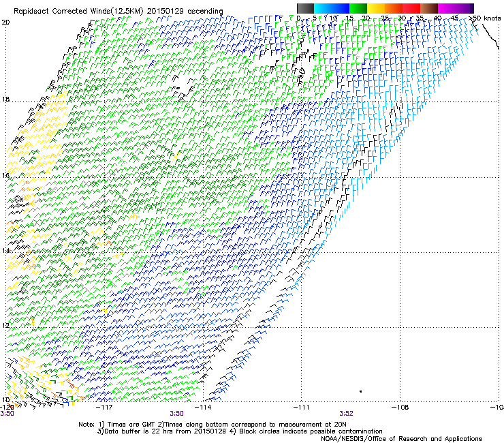Click the ">50 knots" legend label
The height and width of the screenshot is (443, 504).
484,18
